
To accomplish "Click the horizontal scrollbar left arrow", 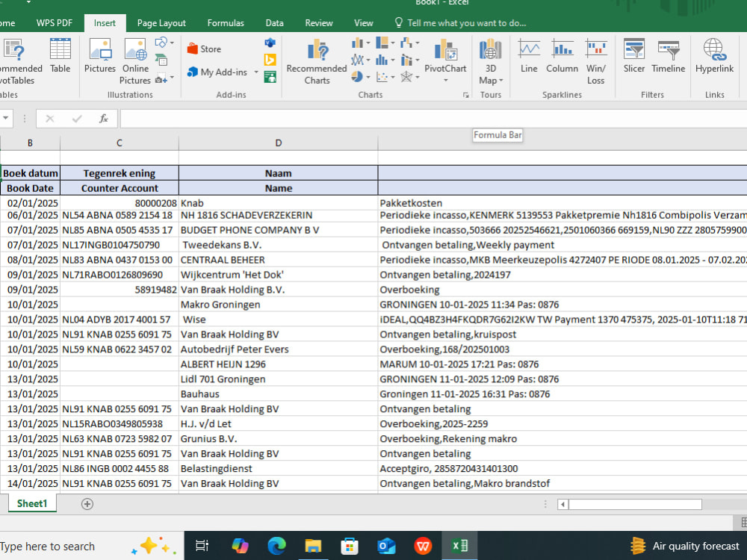I will 562,504.
